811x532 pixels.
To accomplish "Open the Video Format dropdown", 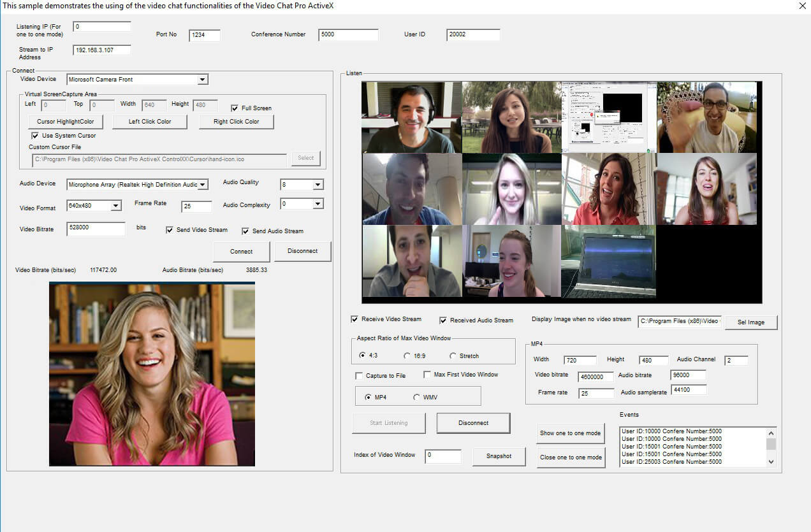I will click(115, 206).
